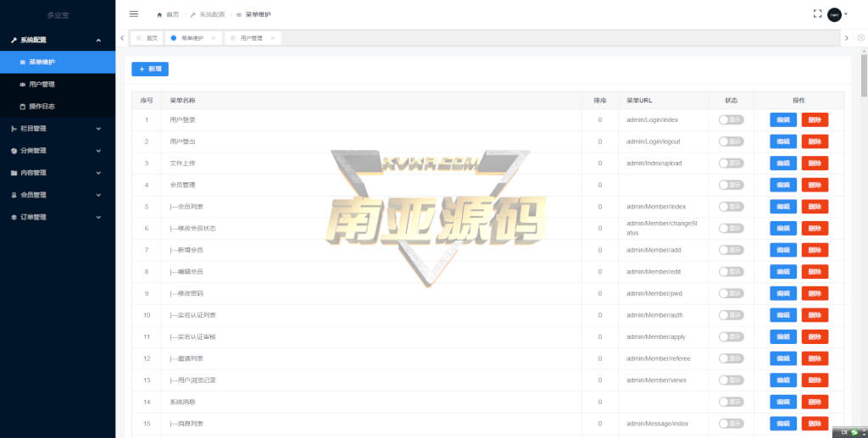
Task: Edit the 编辑会员 menu entry
Action: (782, 272)
